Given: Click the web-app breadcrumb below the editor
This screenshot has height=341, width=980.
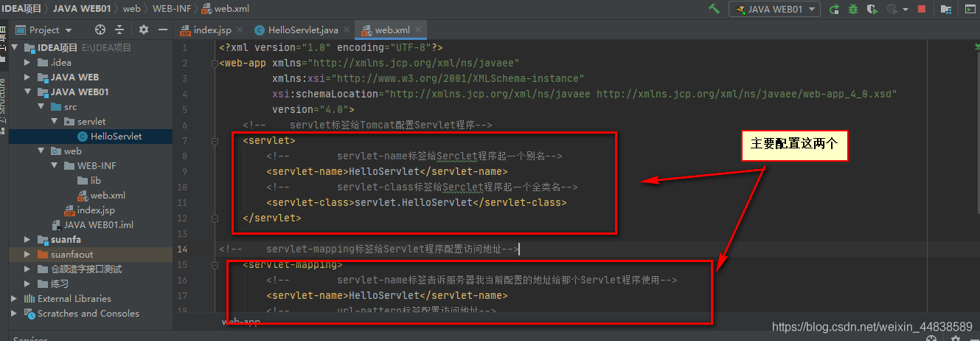Looking at the screenshot, I should [241, 323].
